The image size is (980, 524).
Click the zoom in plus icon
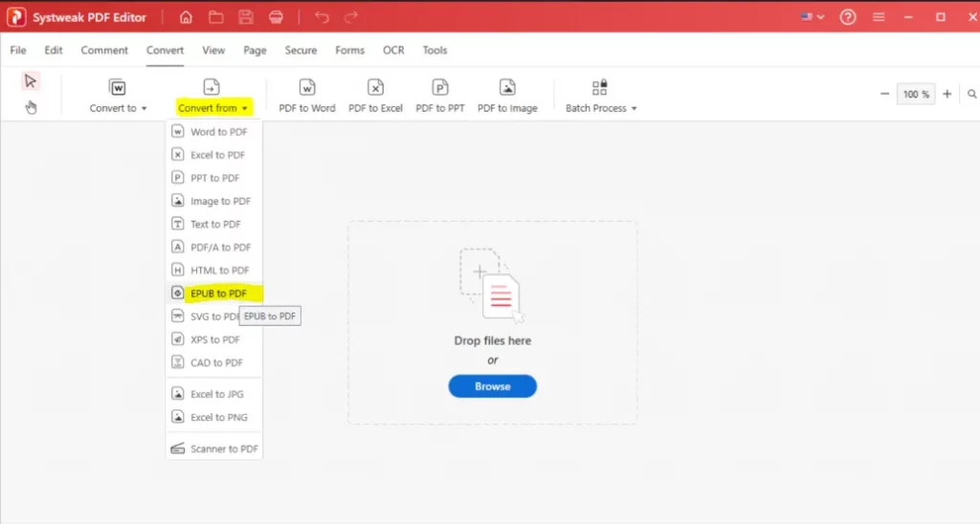(947, 95)
